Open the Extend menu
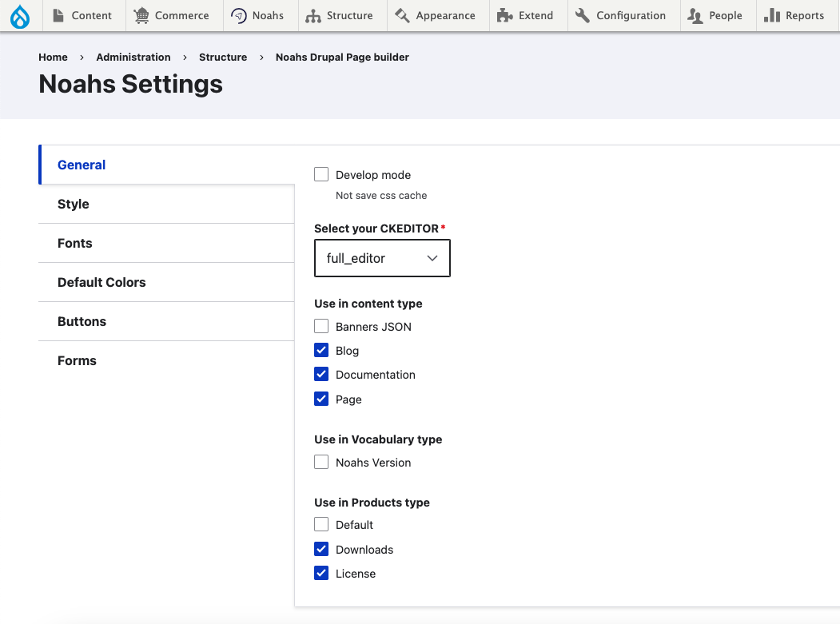Image resolution: width=840 pixels, height=624 pixels. (528, 15)
